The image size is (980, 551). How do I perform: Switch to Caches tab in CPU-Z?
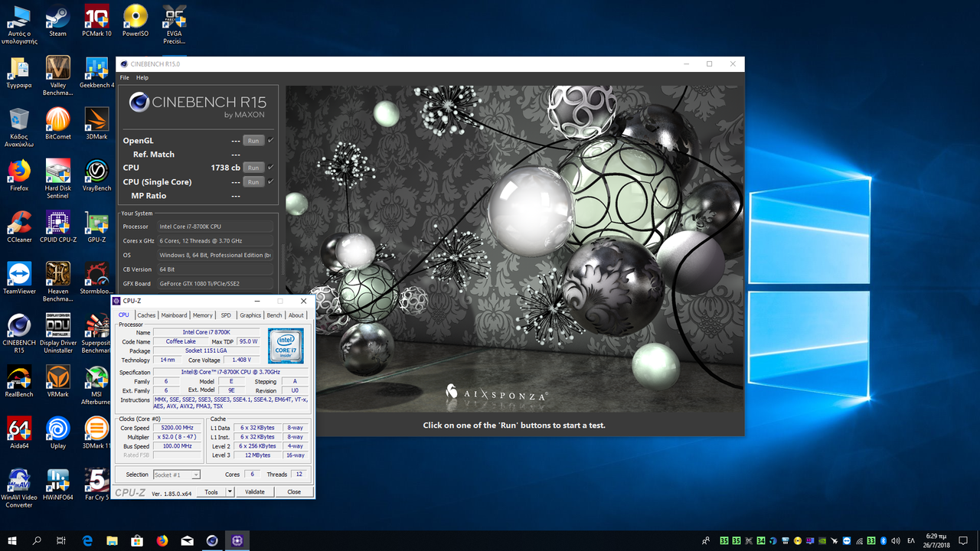pyautogui.click(x=146, y=315)
